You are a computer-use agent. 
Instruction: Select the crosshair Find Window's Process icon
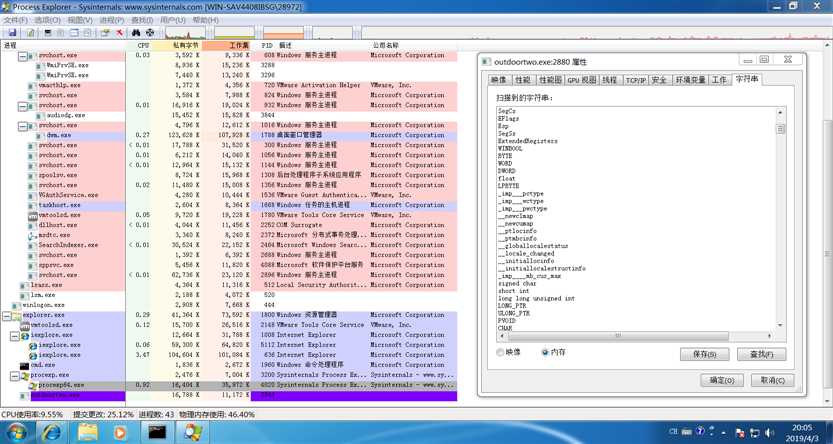click(150, 33)
